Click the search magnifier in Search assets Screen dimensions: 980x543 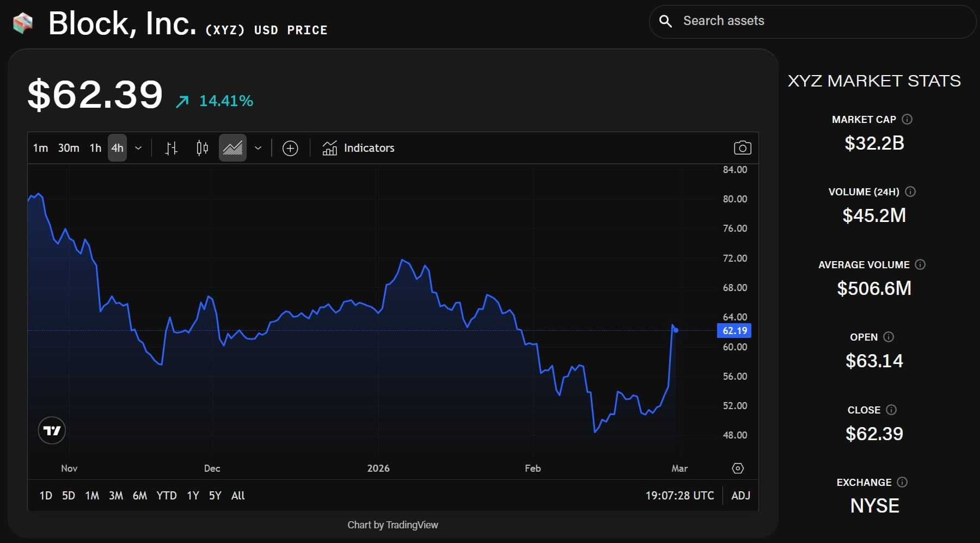tap(665, 21)
